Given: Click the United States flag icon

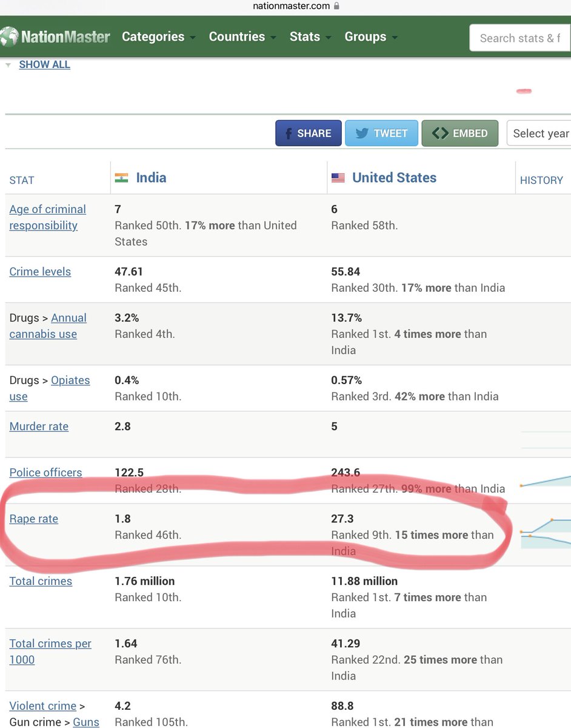Looking at the screenshot, I should pos(338,178).
